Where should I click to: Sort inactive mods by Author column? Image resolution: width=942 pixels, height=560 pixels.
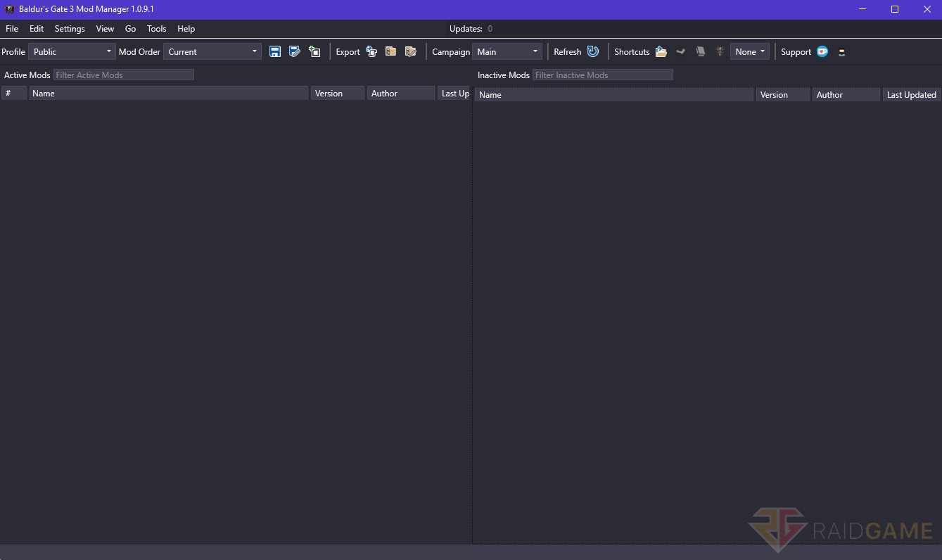pyautogui.click(x=846, y=94)
